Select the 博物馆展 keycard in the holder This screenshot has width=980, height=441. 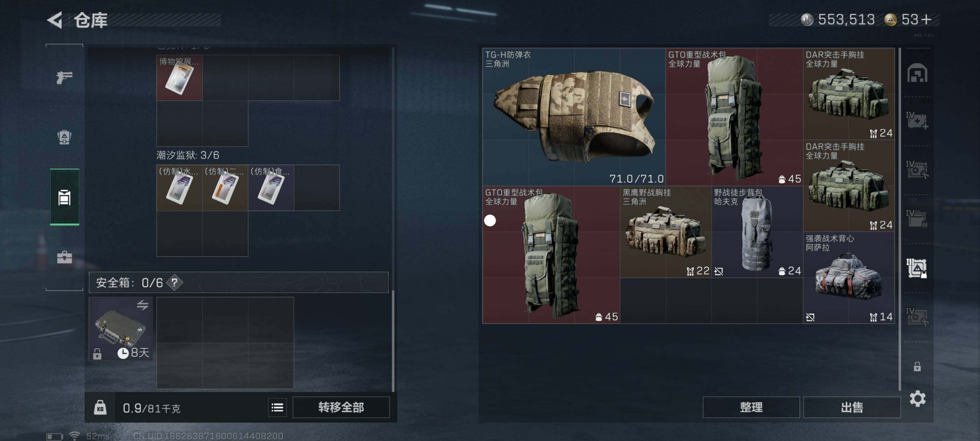179,78
